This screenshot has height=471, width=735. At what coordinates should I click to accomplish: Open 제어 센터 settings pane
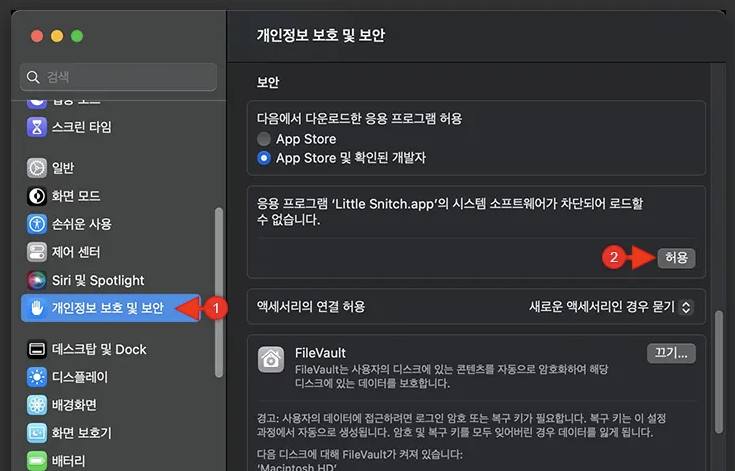coord(111,252)
